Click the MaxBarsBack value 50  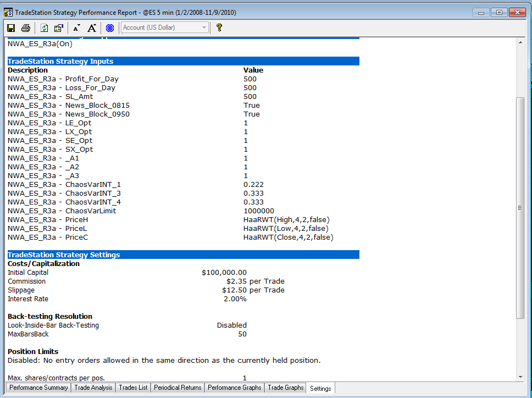click(x=242, y=334)
